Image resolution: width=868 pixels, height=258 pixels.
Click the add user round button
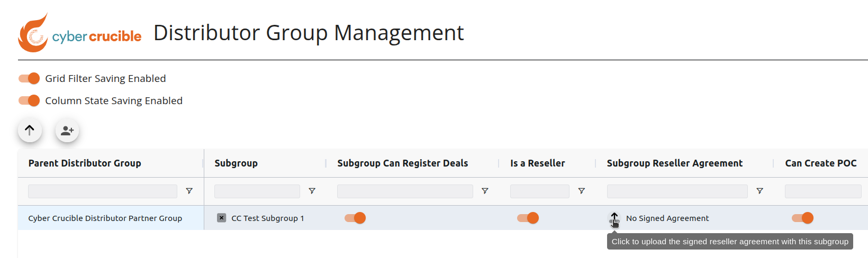(67, 131)
